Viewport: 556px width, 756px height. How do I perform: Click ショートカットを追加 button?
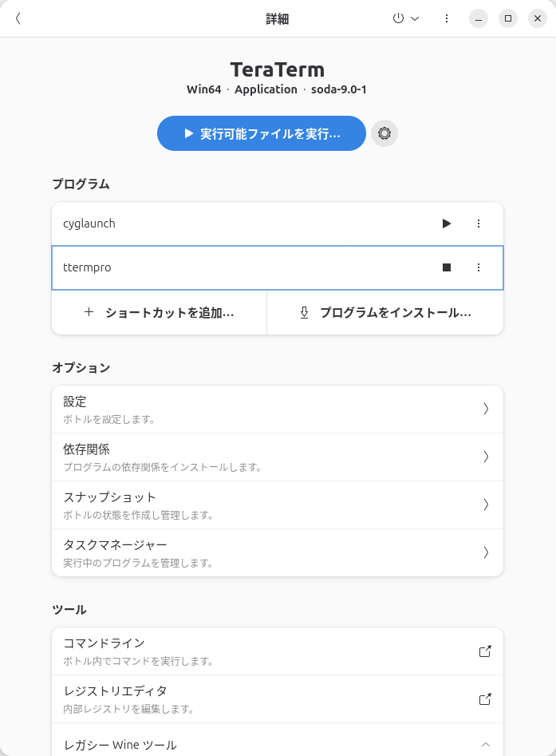[x=159, y=312]
